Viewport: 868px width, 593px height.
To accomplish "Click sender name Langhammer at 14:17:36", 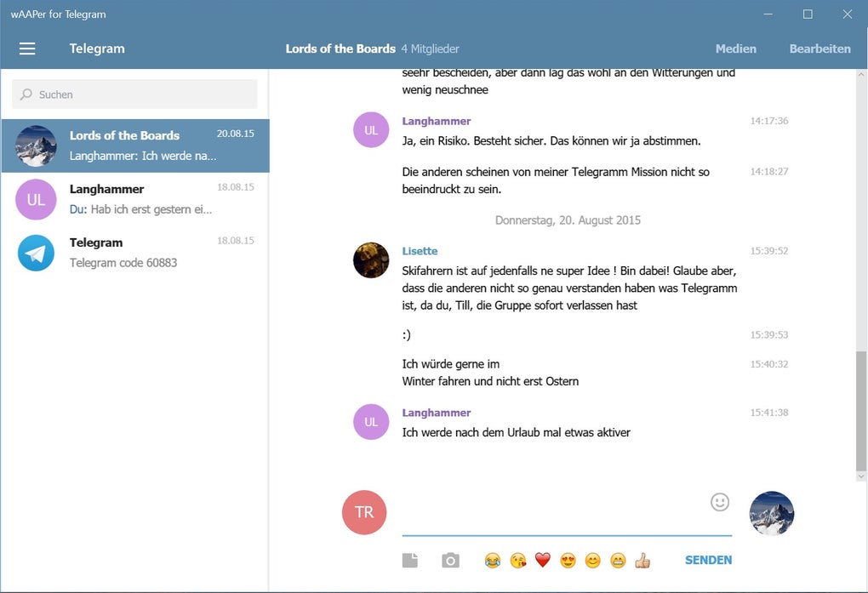I will click(437, 121).
